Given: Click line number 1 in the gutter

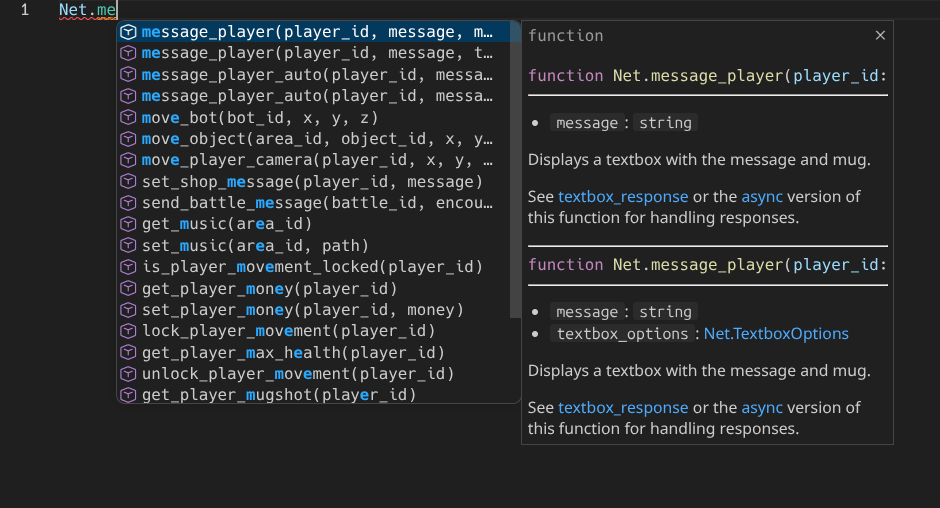Looking at the screenshot, I should (25, 11).
